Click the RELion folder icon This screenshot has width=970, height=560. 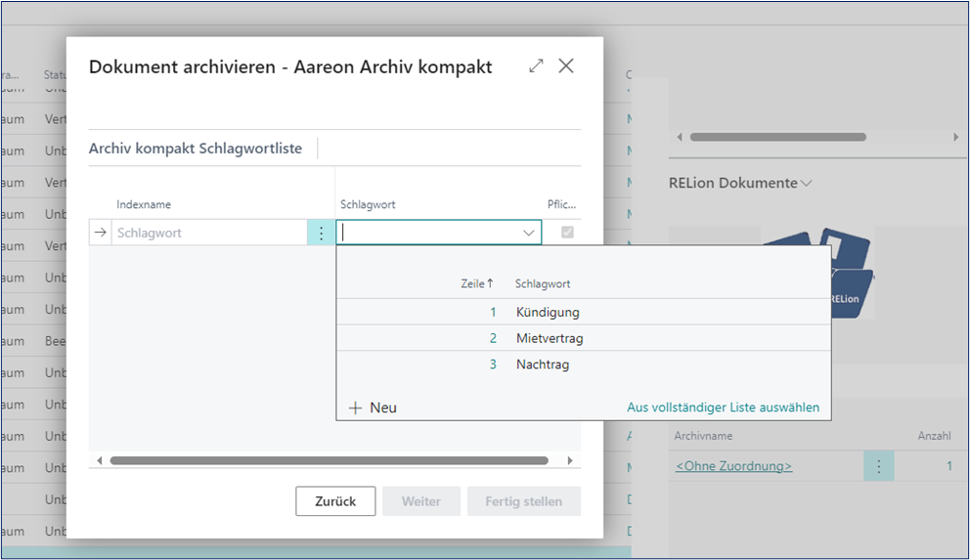click(831, 274)
